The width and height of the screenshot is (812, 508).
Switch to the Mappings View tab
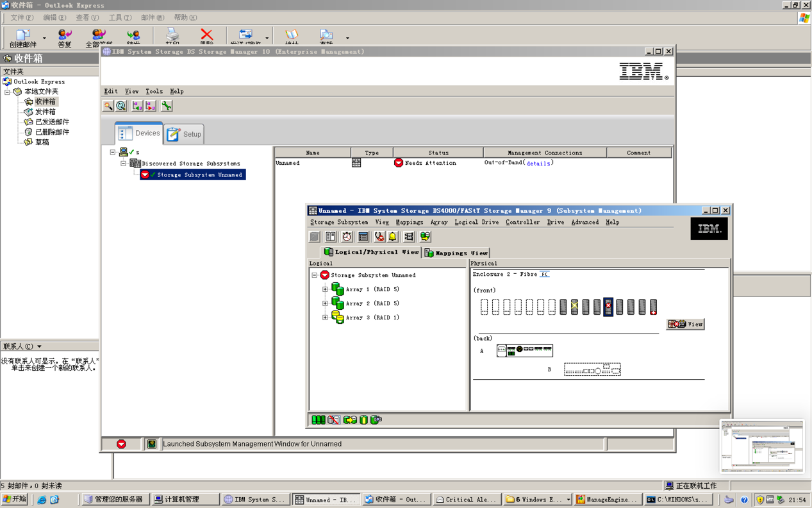456,253
